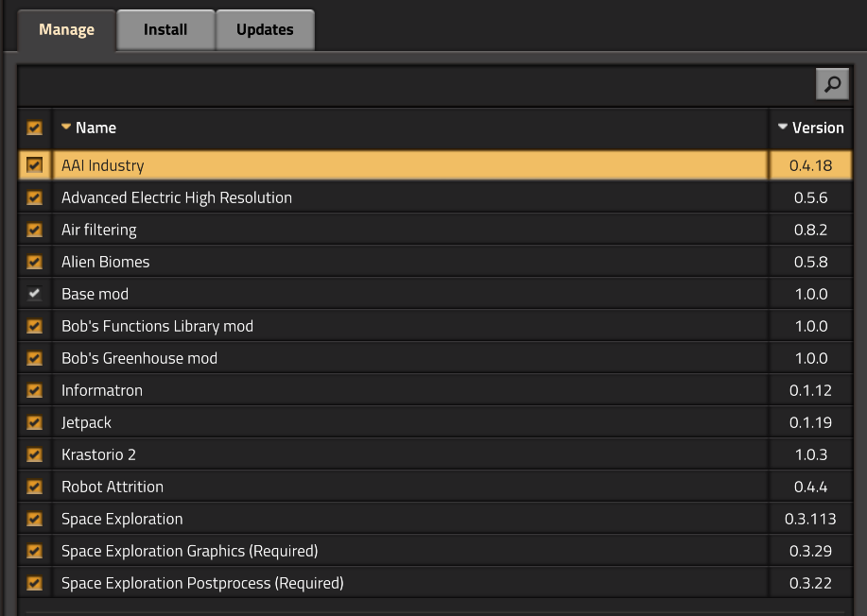Open the Updates tab
867x616 pixels.
point(265,29)
